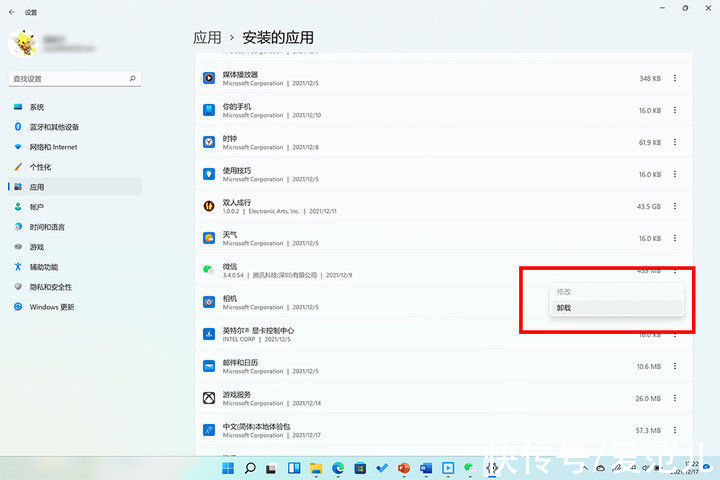
Task: Go to 时间和语言 settings
Action: pos(75,227)
